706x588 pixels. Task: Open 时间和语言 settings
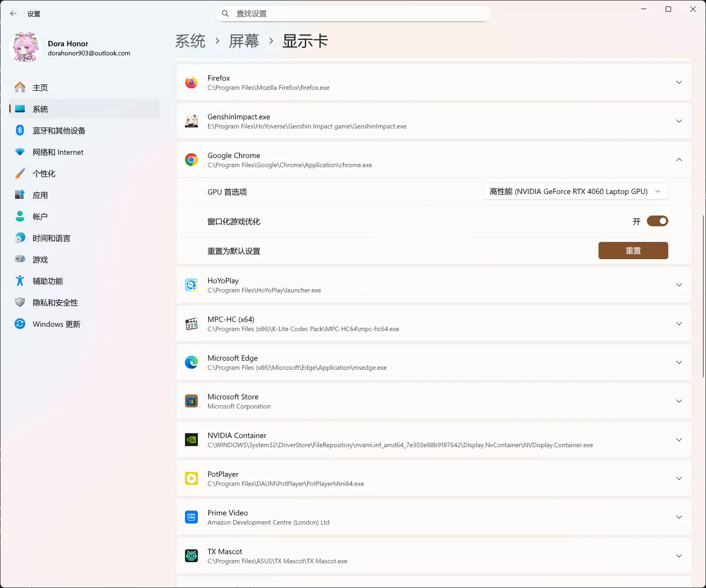tap(84, 238)
